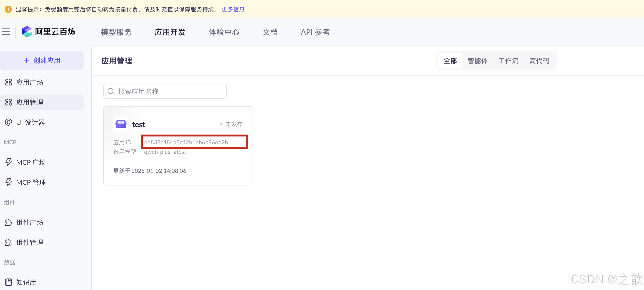Viewport: 644px width, 290px height.
Task: Open UI 设计器 from the sidebar
Action: (x=30, y=122)
